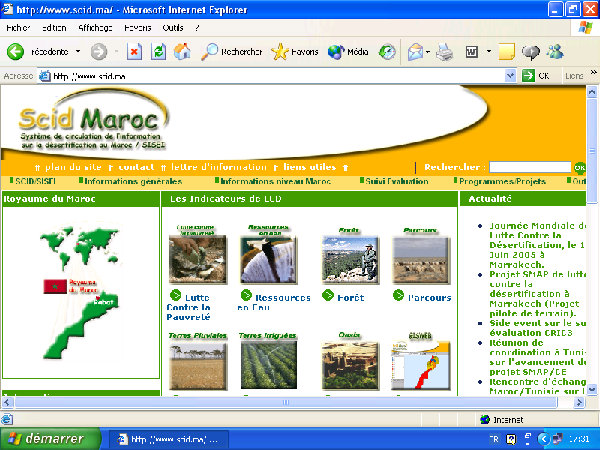
Task: Open the Favoris star toolbar button
Action: 295,52
